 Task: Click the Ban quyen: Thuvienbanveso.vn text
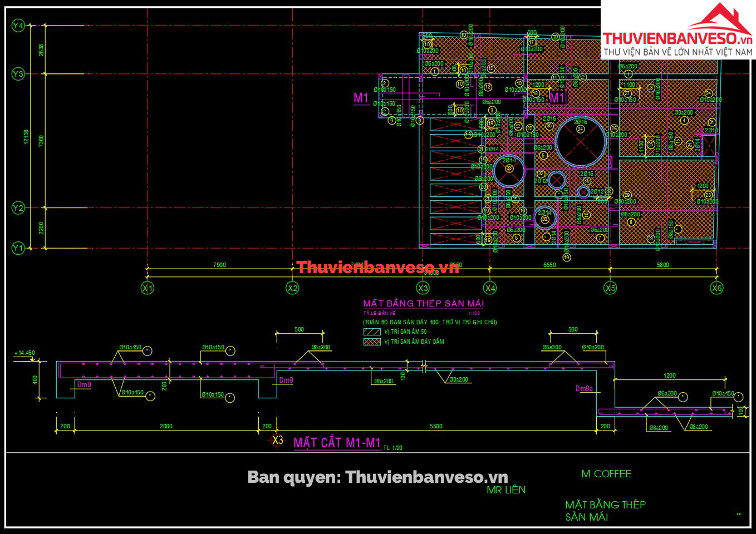point(377,477)
